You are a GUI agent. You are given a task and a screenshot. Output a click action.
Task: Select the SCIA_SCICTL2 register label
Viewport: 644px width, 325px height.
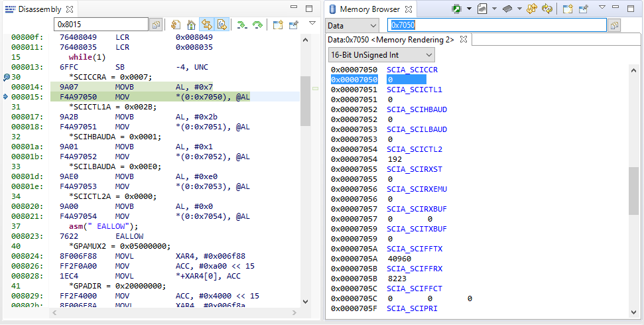tap(415, 149)
